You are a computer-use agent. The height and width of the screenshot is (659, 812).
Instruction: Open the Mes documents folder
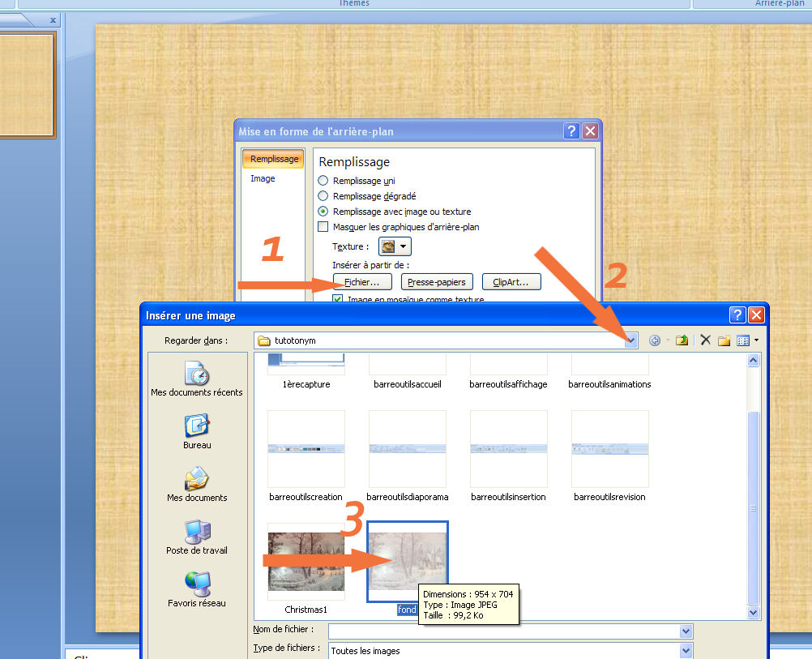pos(197,484)
